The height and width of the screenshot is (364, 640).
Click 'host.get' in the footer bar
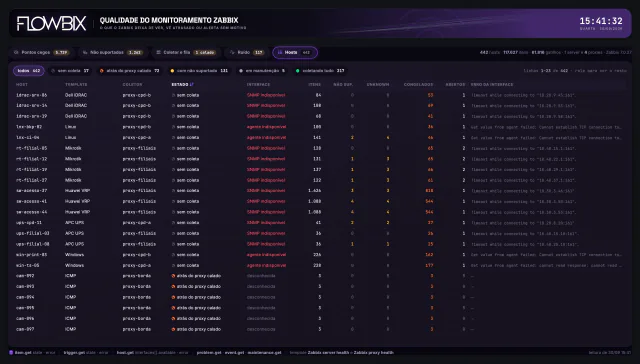pyautogui.click(x=125, y=353)
